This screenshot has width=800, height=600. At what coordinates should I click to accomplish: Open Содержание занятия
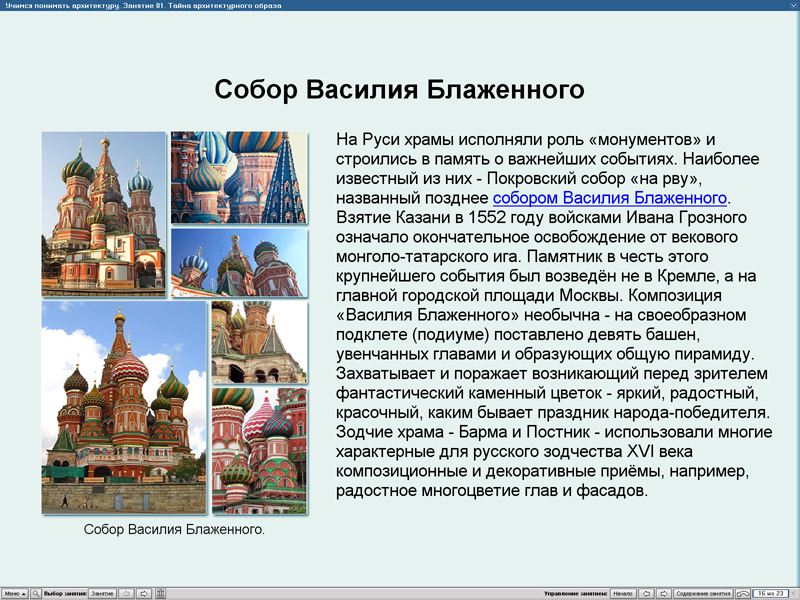(705, 593)
